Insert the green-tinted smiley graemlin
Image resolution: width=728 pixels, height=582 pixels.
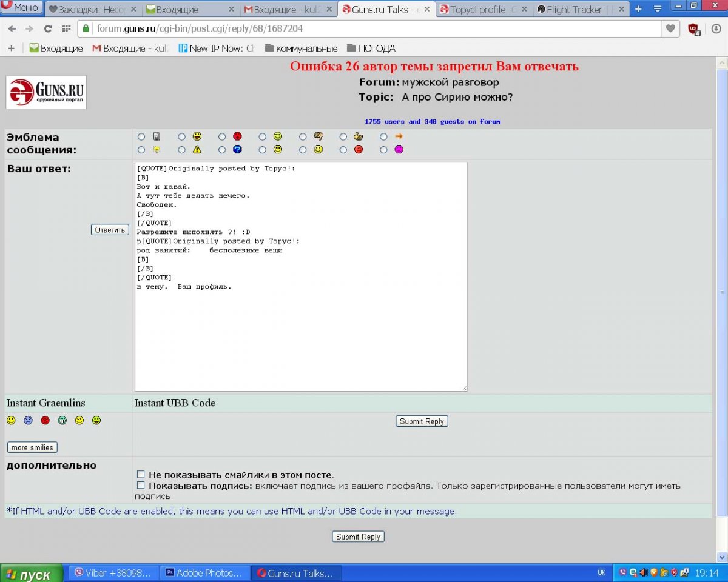pyautogui.click(x=96, y=420)
